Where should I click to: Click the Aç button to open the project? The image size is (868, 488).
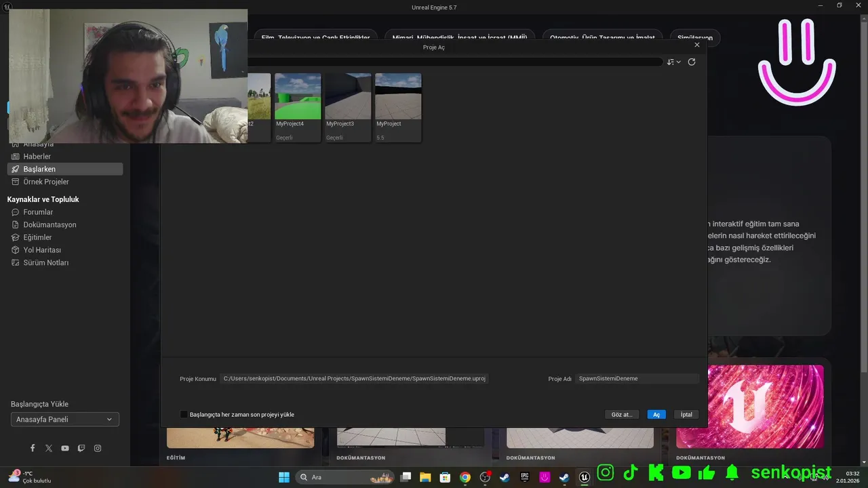tap(656, 414)
